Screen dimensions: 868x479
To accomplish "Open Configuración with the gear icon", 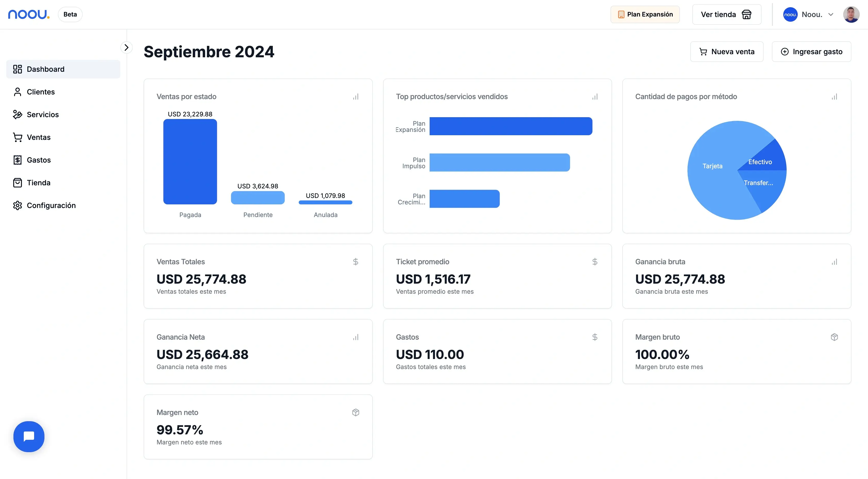I will (18, 205).
